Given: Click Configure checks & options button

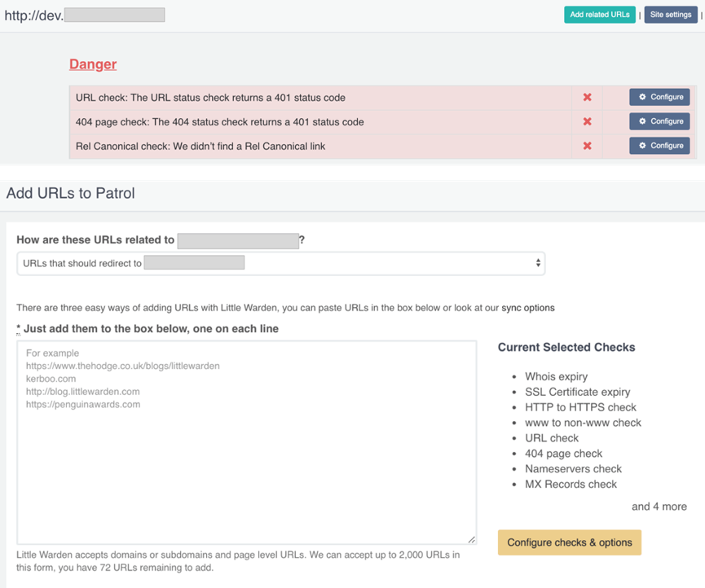Looking at the screenshot, I should [x=569, y=542].
